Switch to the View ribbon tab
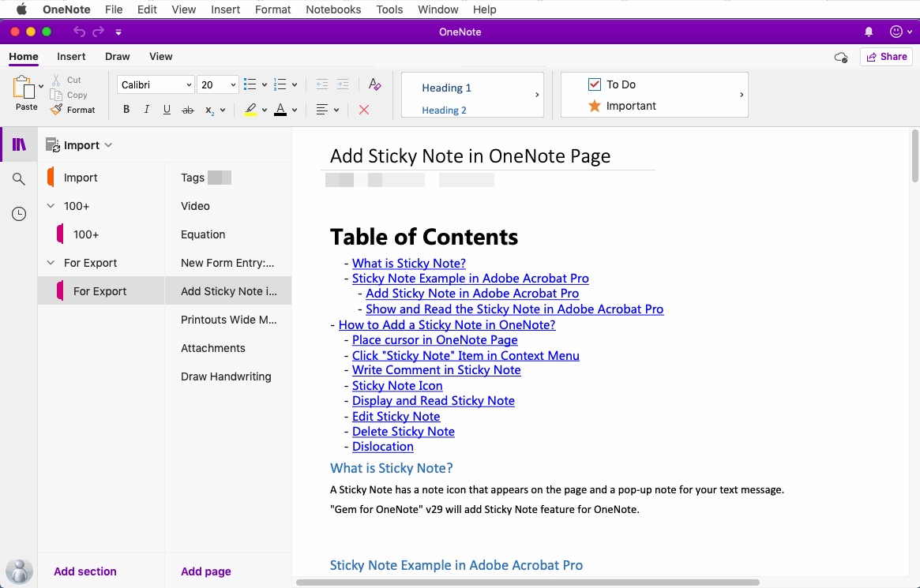920x588 pixels. [161, 56]
